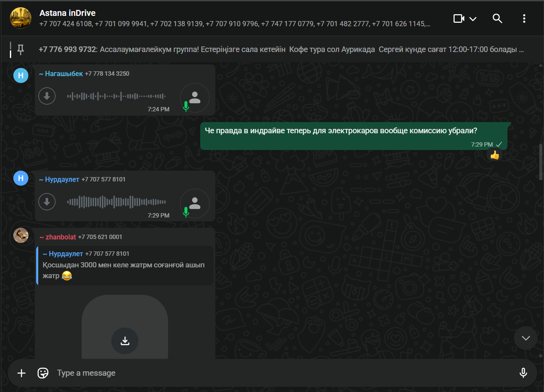Click the pin icon in pinned bar
The width and height of the screenshot is (544, 392).
pyautogui.click(x=20, y=49)
